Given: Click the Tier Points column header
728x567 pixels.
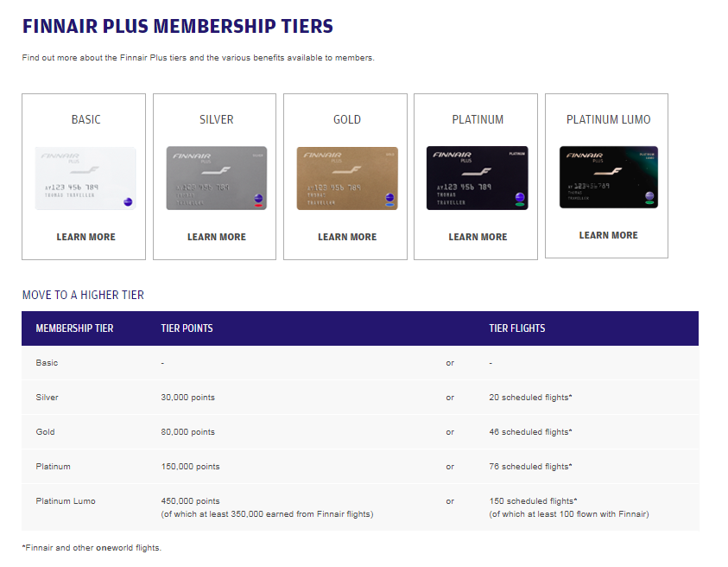Looking at the screenshot, I should pos(187,328).
